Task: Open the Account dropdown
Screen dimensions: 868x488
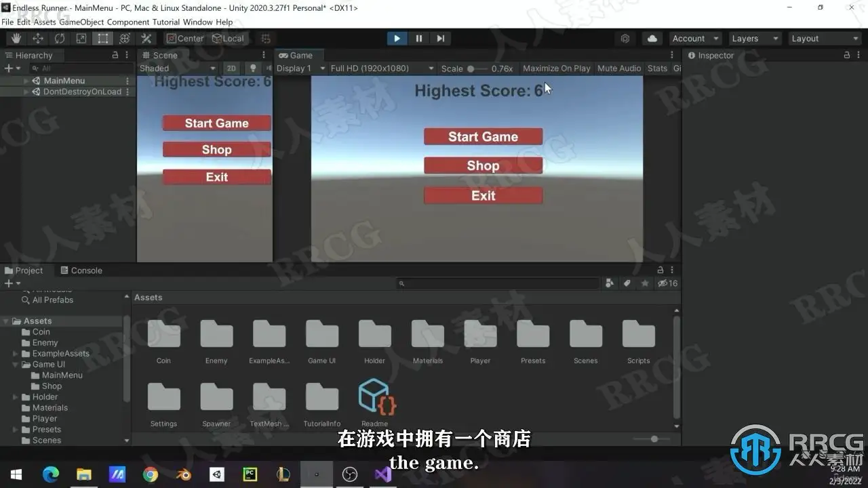Action: pos(695,39)
